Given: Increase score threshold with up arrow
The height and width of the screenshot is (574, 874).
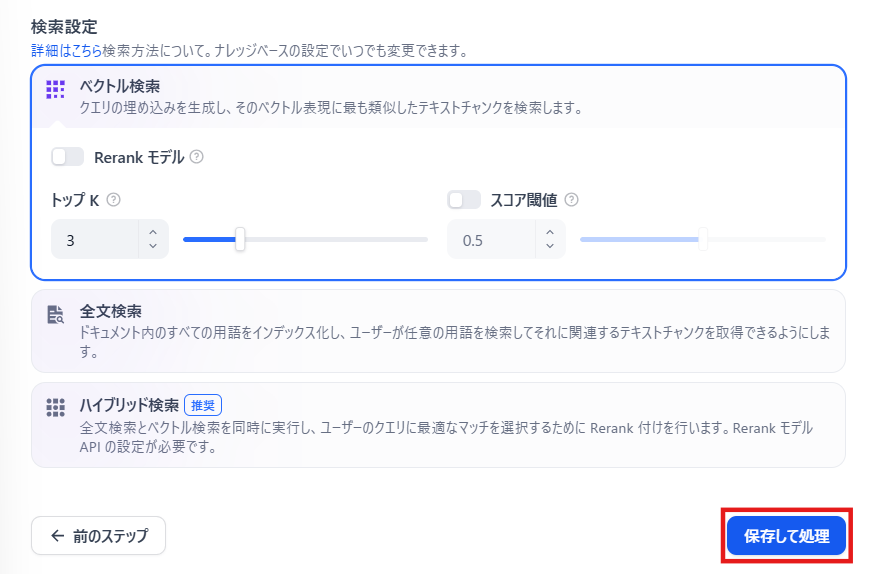Looking at the screenshot, I should (550, 232).
